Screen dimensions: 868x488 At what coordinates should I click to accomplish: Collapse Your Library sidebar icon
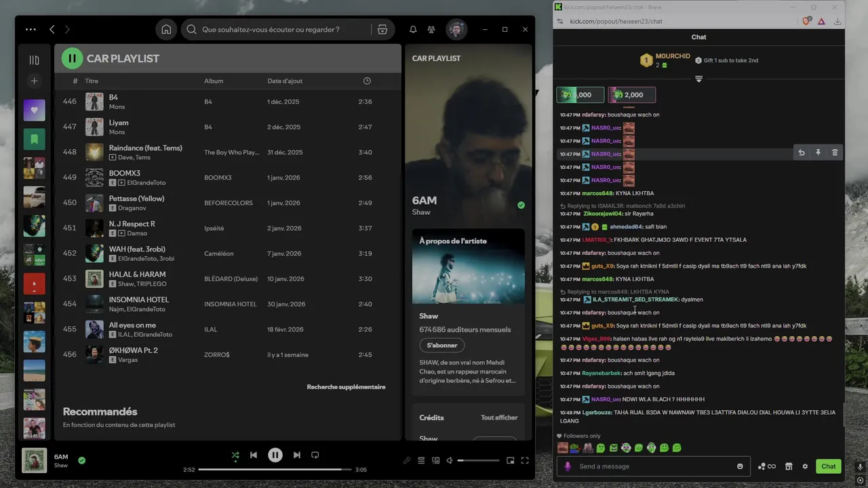35,60
